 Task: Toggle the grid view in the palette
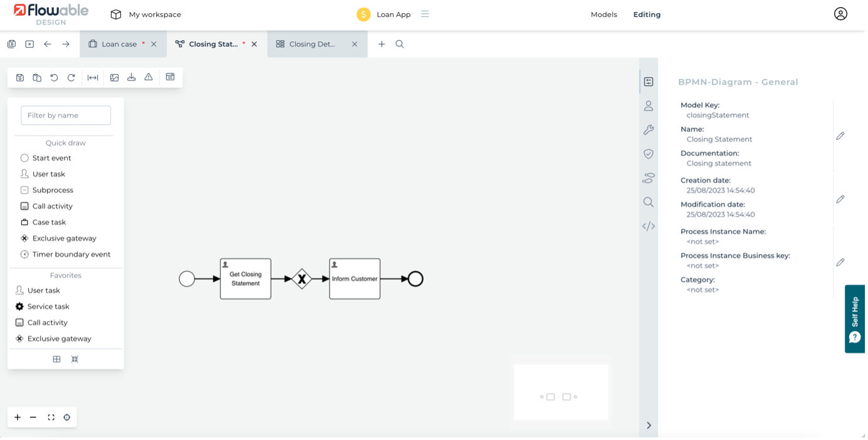(56, 359)
